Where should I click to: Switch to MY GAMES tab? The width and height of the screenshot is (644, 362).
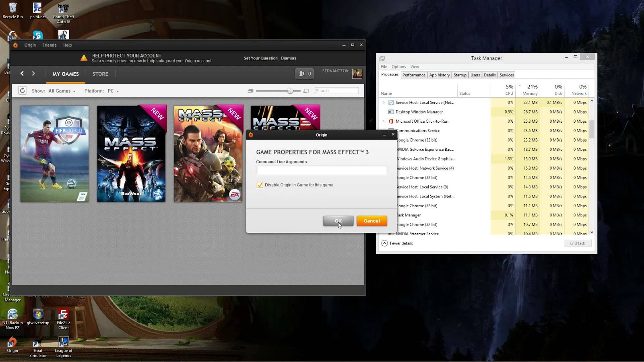[x=66, y=74]
